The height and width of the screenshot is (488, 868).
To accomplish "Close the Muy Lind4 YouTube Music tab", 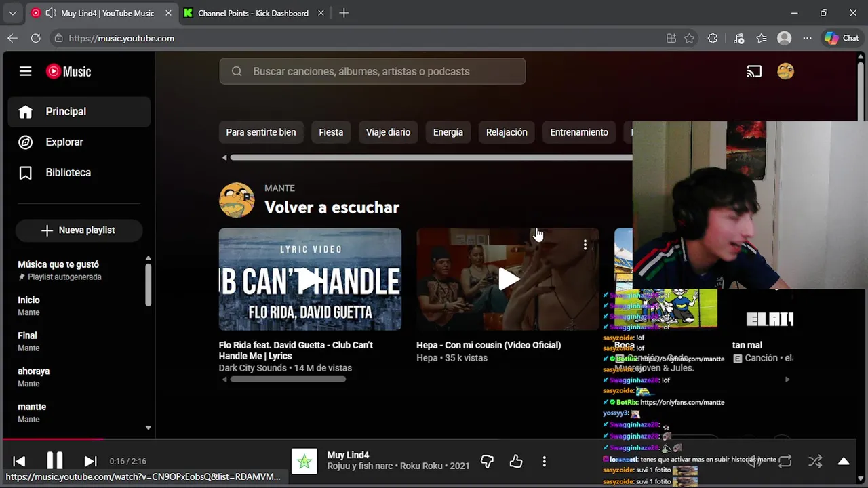I will click(167, 13).
